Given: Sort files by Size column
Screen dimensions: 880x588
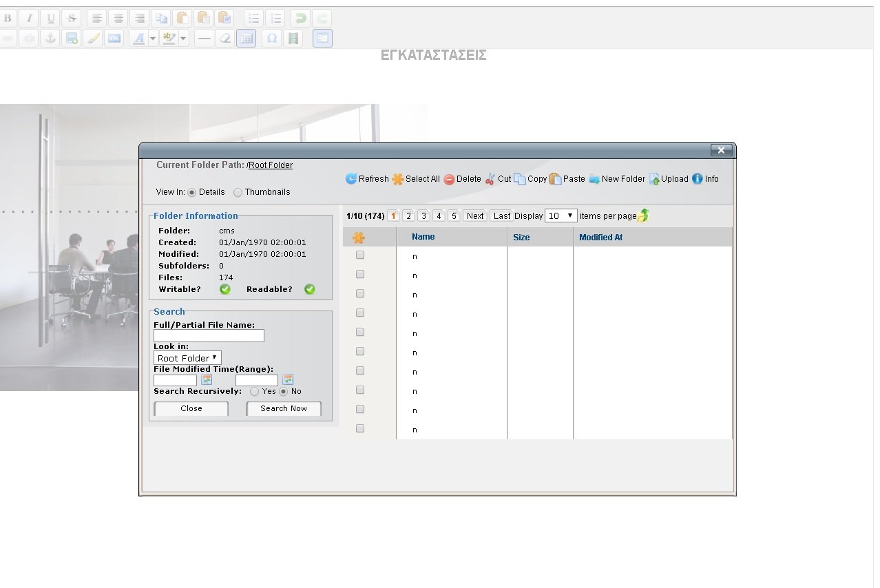Looking at the screenshot, I should pyautogui.click(x=521, y=237).
